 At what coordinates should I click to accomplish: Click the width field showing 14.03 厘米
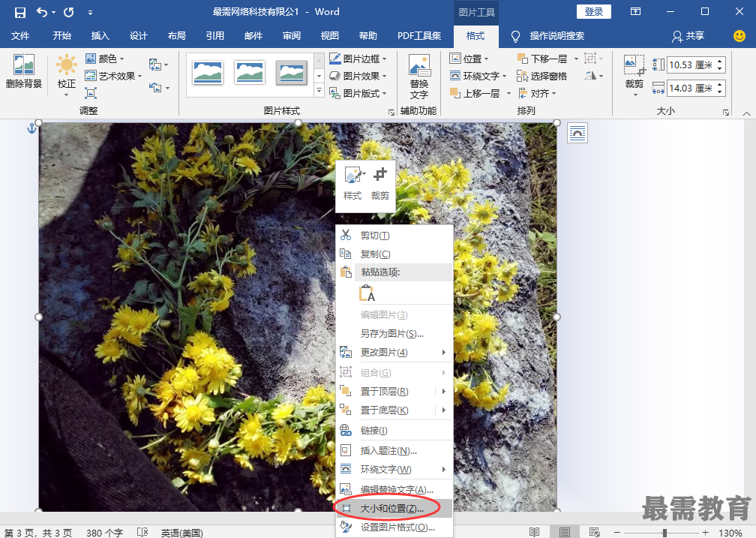point(691,89)
